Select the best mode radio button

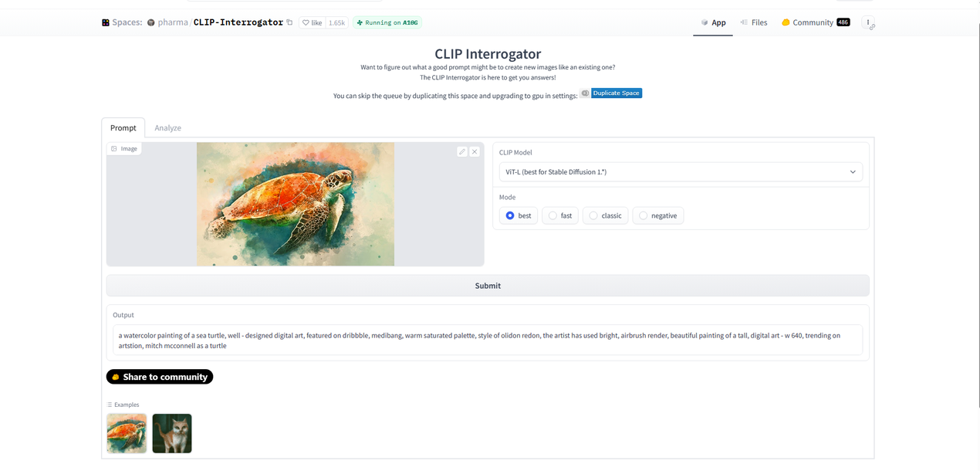click(510, 215)
